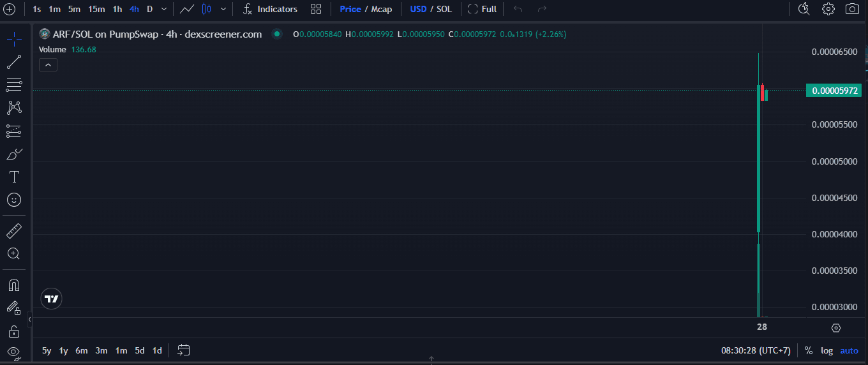Toggle lock all drawing tools

[14, 331]
